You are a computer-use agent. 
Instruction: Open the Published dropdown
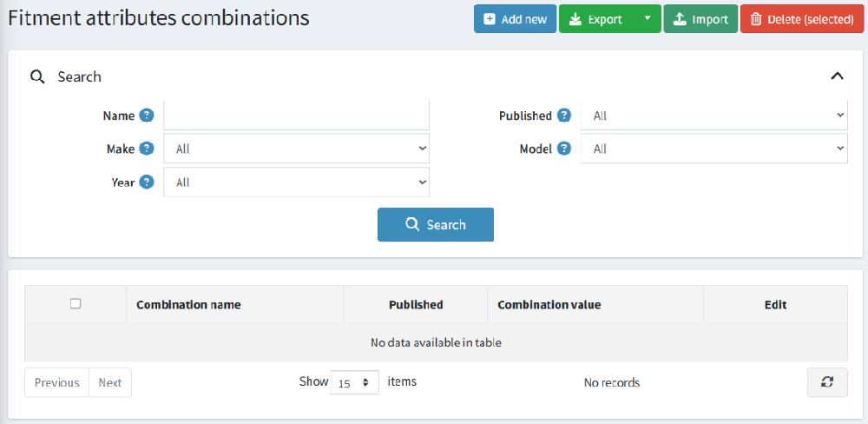click(x=714, y=116)
